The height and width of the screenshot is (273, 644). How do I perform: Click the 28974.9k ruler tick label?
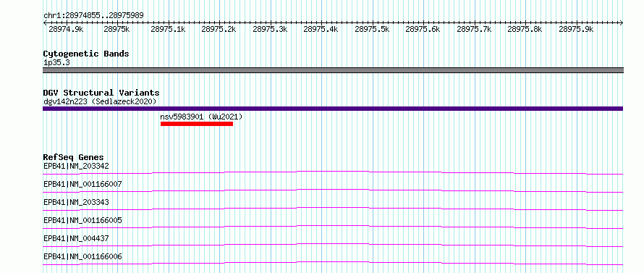[66, 30]
